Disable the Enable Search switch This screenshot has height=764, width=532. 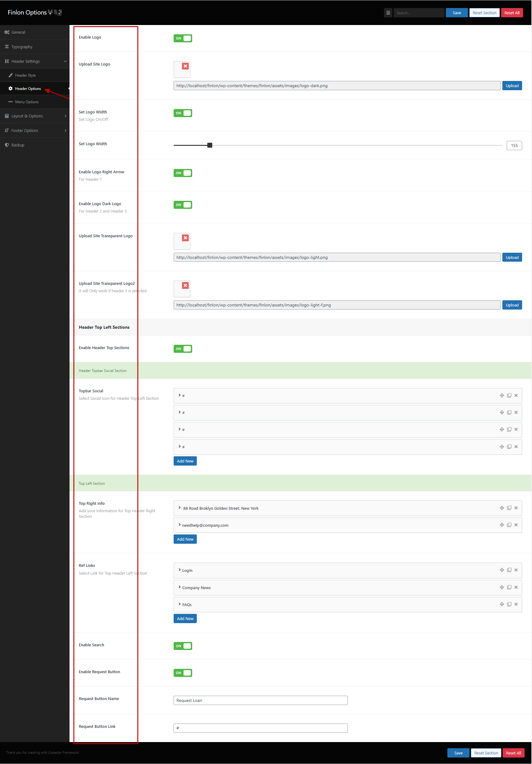pos(183,646)
